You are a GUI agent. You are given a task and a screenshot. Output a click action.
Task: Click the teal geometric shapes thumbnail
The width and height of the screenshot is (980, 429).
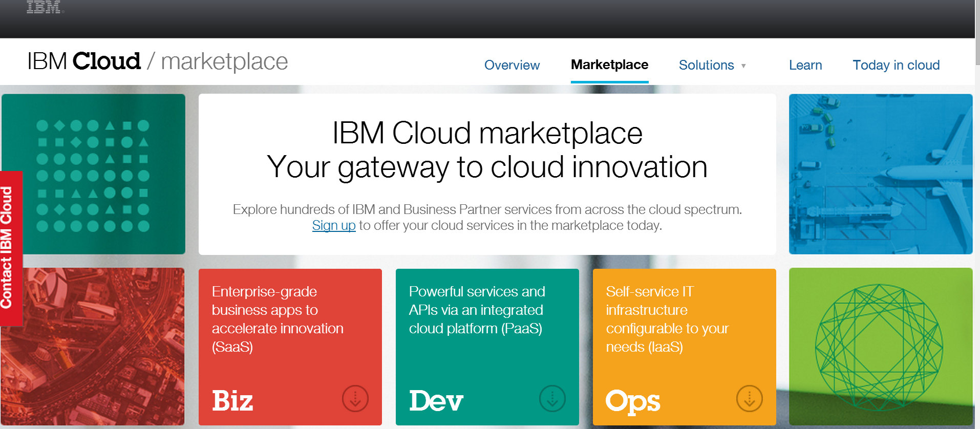tap(93, 174)
